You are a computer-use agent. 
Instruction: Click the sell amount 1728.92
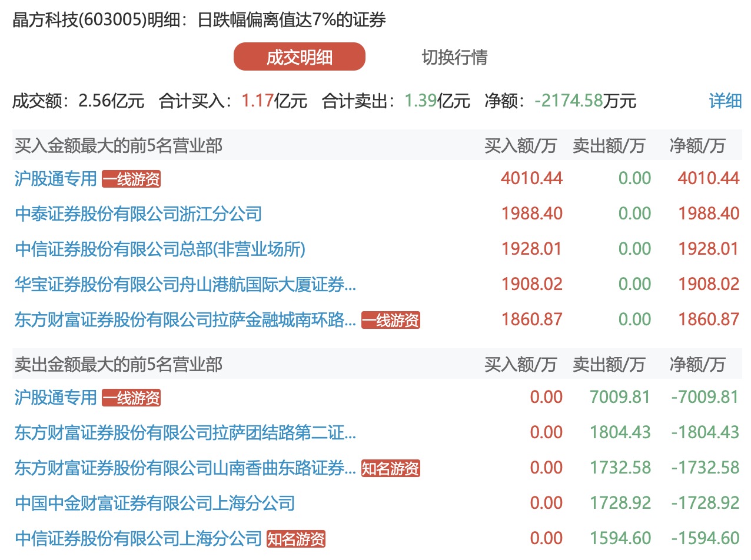point(620,504)
